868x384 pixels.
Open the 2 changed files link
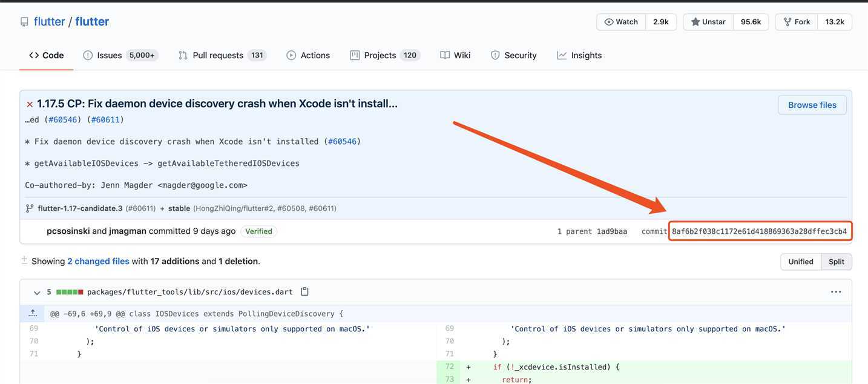(x=98, y=261)
